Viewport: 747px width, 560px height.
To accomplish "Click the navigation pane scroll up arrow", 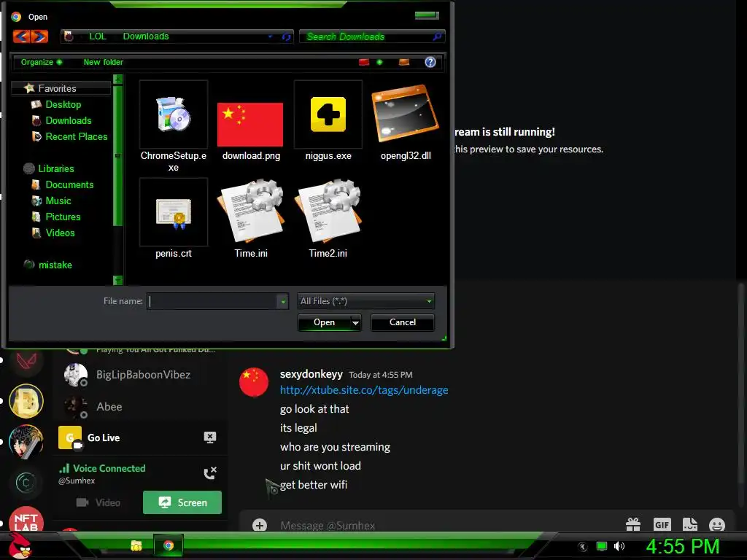I will (117, 79).
